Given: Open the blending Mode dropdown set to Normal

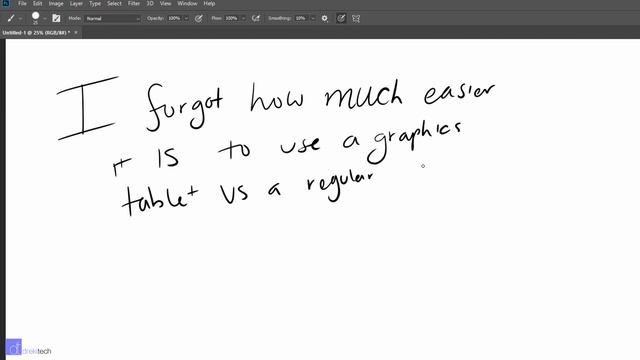Looking at the screenshot, I should [113, 18].
